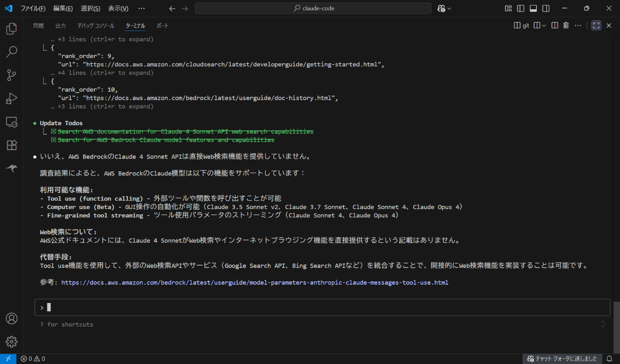Expand the +3 lines note below doc-history URL
Image resolution: width=620 pixels, height=364 pixels.
click(102, 107)
